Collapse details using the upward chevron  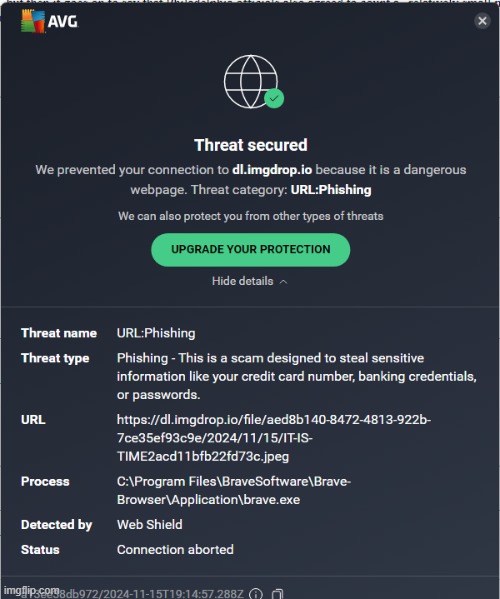[x=283, y=282]
